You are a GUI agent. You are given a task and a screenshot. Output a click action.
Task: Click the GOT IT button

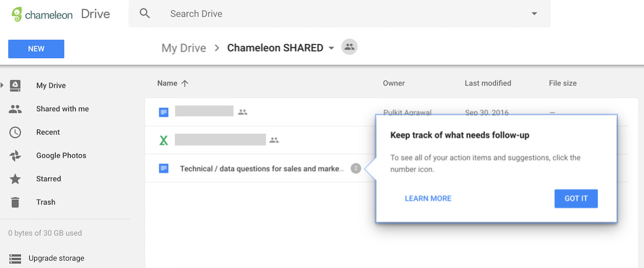pyautogui.click(x=576, y=198)
